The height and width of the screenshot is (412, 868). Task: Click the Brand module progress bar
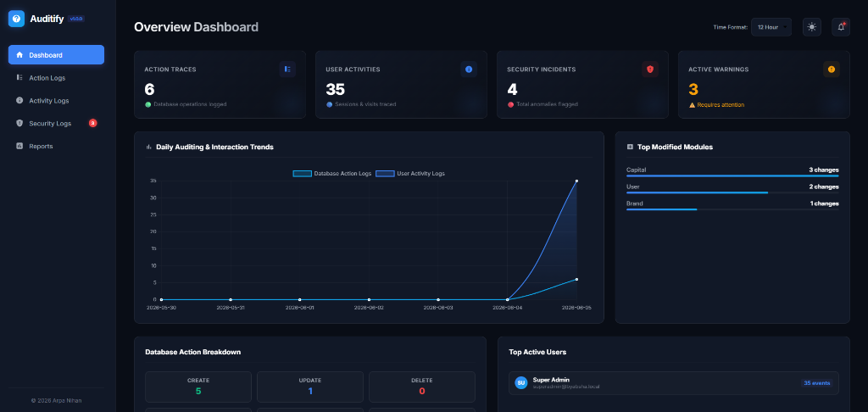point(732,209)
